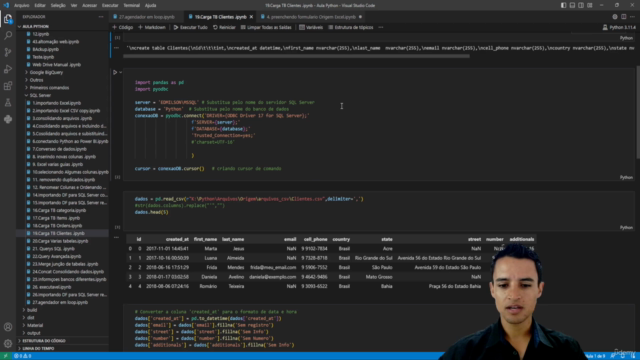The image size is (640, 360).
Task: Click Executar Tudo to run all cells
Action: point(191,27)
